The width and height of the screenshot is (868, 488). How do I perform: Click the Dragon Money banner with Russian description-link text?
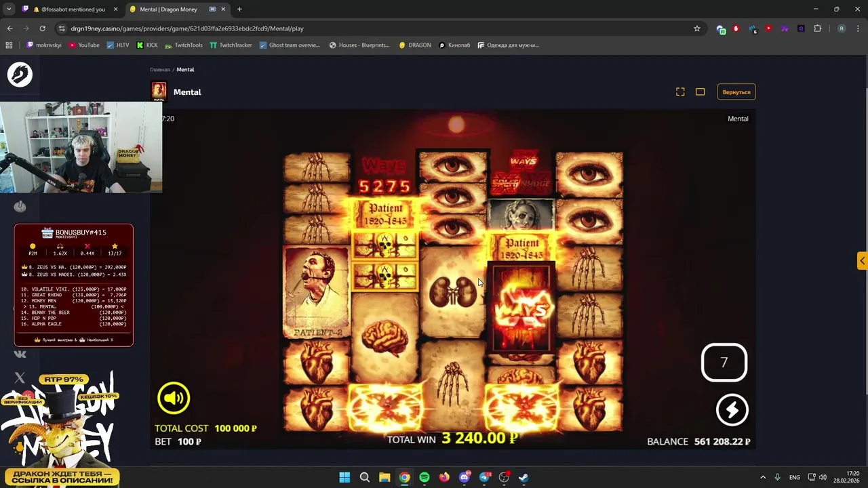click(x=62, y=476)
